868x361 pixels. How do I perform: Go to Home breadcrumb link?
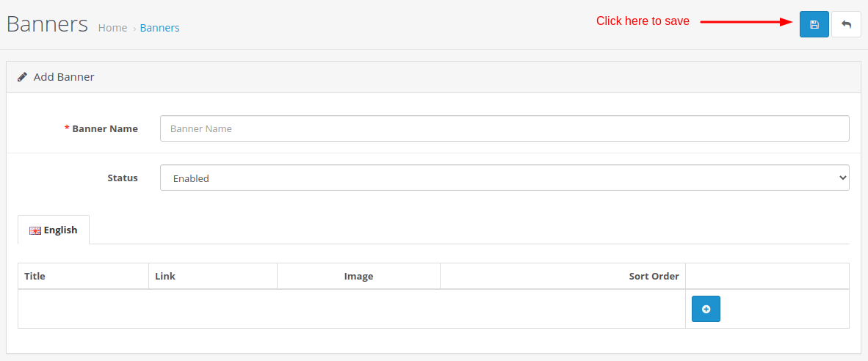point(112,28)
